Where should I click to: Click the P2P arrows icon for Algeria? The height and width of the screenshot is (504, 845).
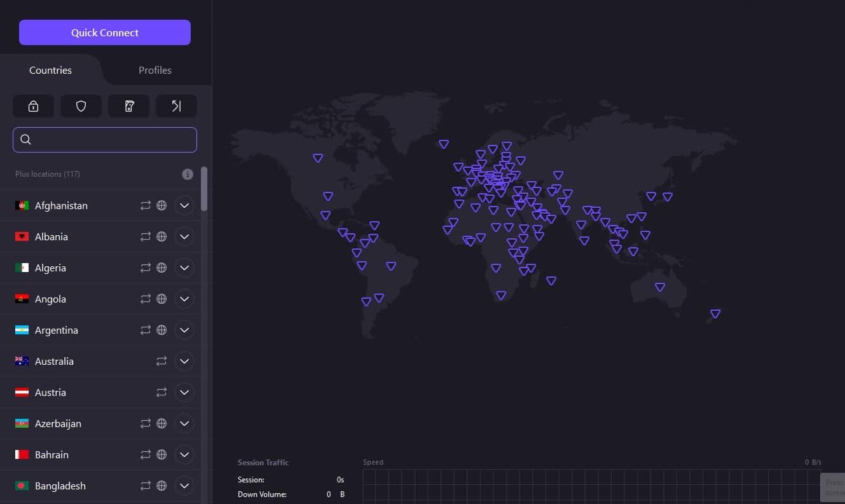click(146, 268)
